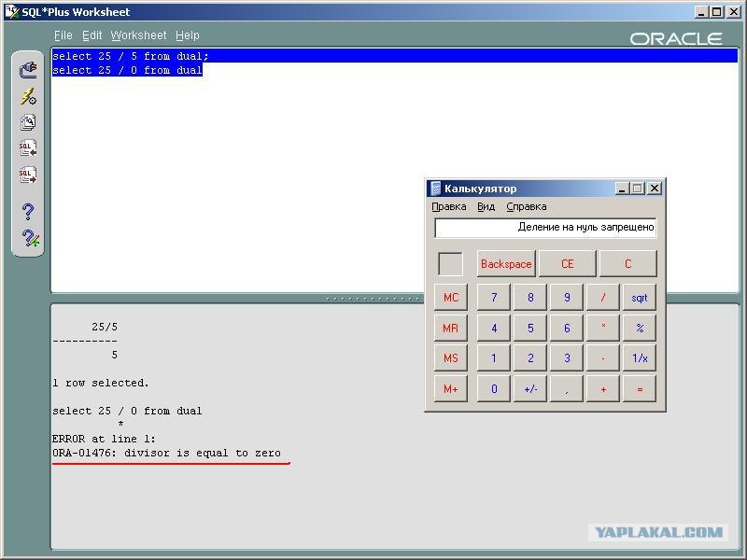747x560 pixels.
Task: Click calculator digit 4 button
Action: point(494,329)
